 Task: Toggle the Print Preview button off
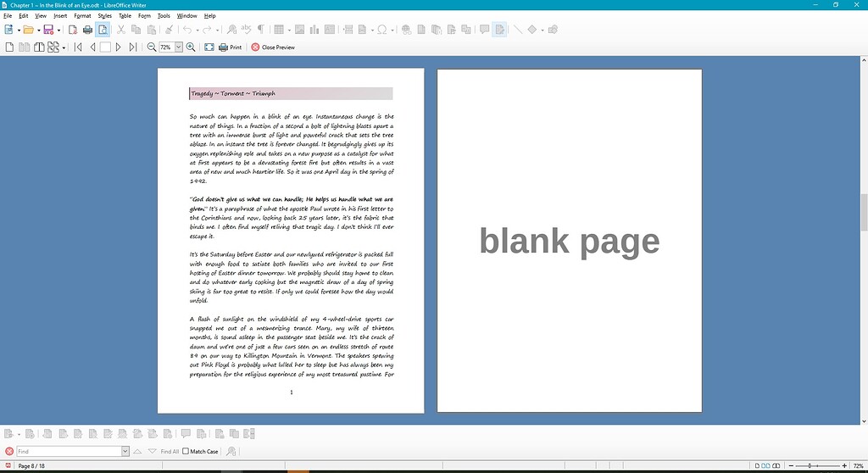[103, 30]
